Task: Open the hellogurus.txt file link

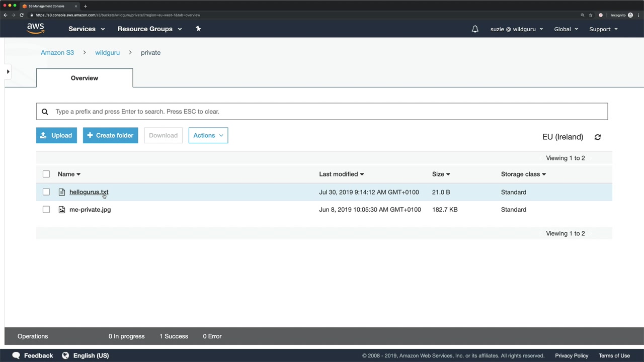Action: click(x=89, y=192)
